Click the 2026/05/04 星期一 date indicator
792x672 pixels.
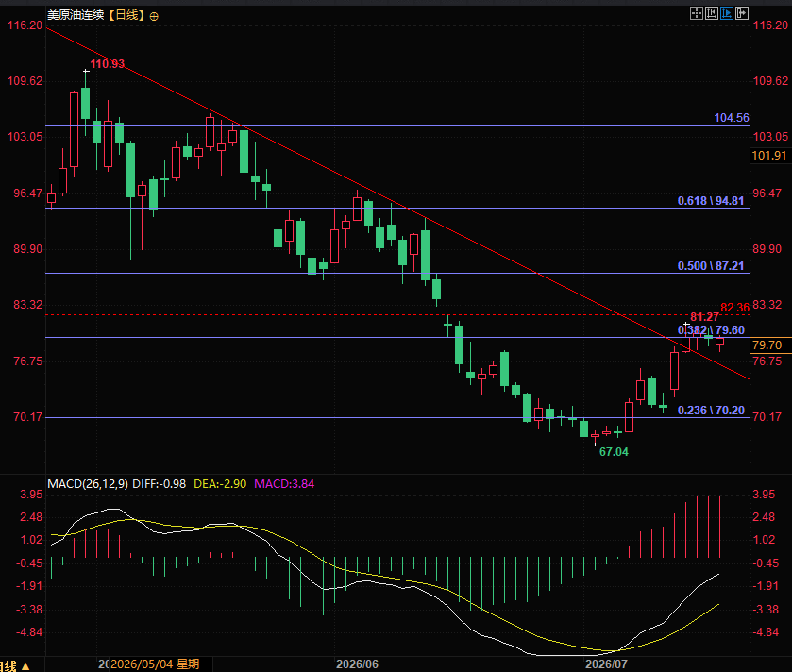click(160, 664)
